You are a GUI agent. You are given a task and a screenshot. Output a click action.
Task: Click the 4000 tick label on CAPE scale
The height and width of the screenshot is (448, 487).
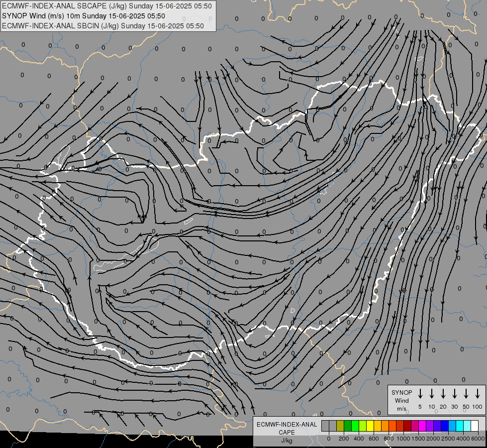pyautogui.click(x=463, y=439)
